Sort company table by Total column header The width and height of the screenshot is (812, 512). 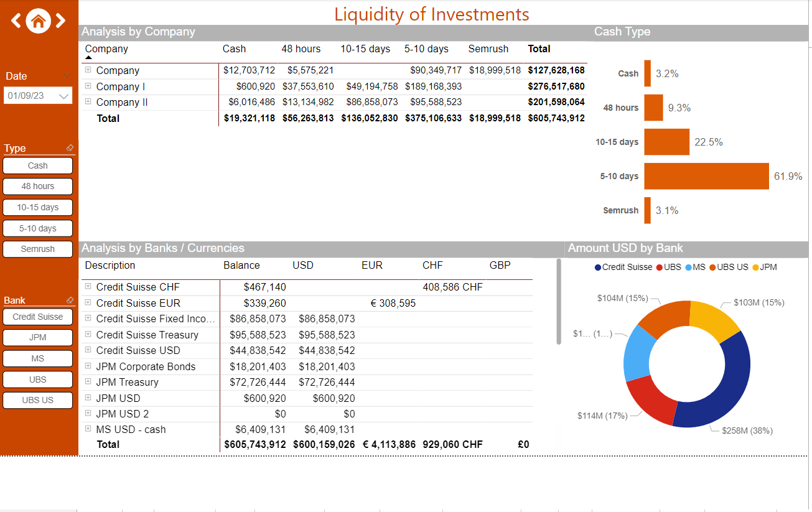click(539, 49)
